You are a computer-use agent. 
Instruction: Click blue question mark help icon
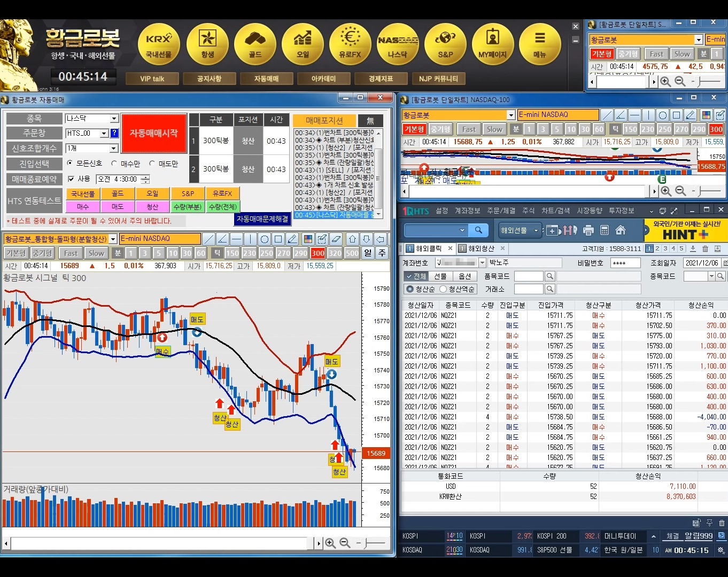[x=114, y=133]
